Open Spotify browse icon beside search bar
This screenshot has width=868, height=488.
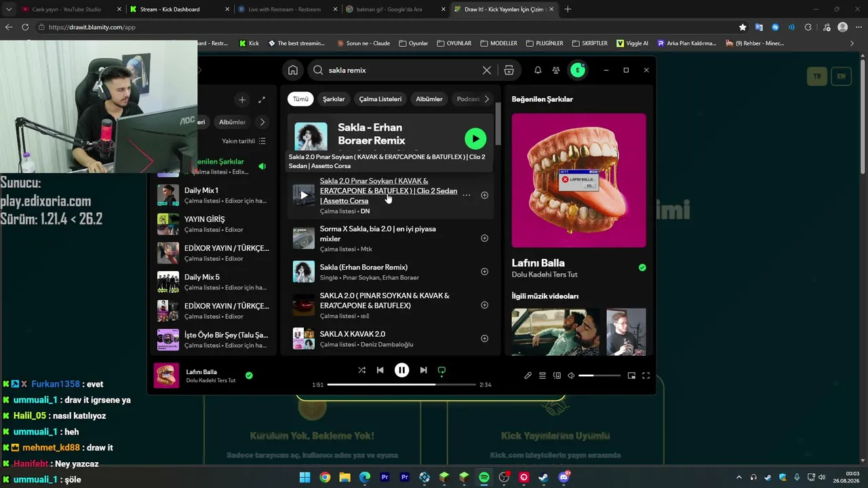509,70
